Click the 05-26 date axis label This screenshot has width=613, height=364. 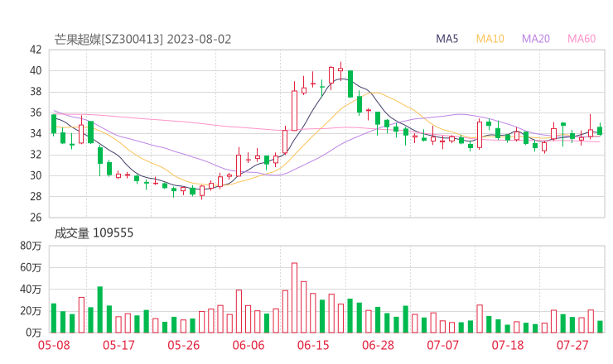pos(184,345)
